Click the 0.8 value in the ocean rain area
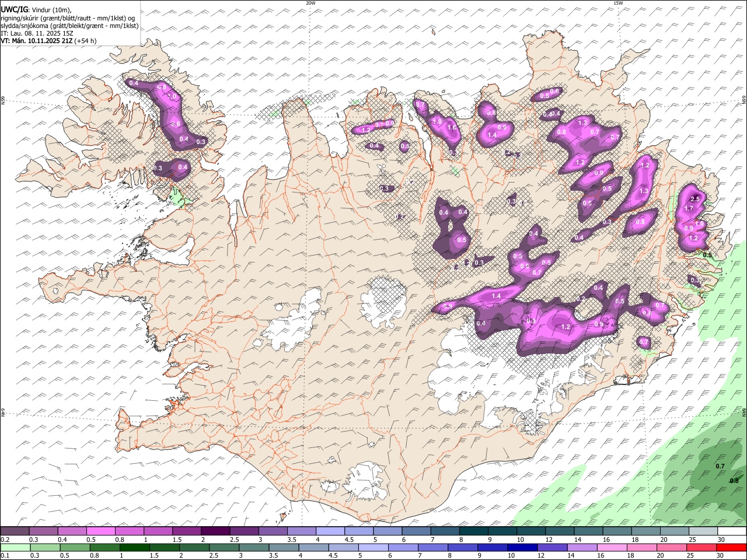This screenshot has width=747, height=560. [x=734, y=481]
